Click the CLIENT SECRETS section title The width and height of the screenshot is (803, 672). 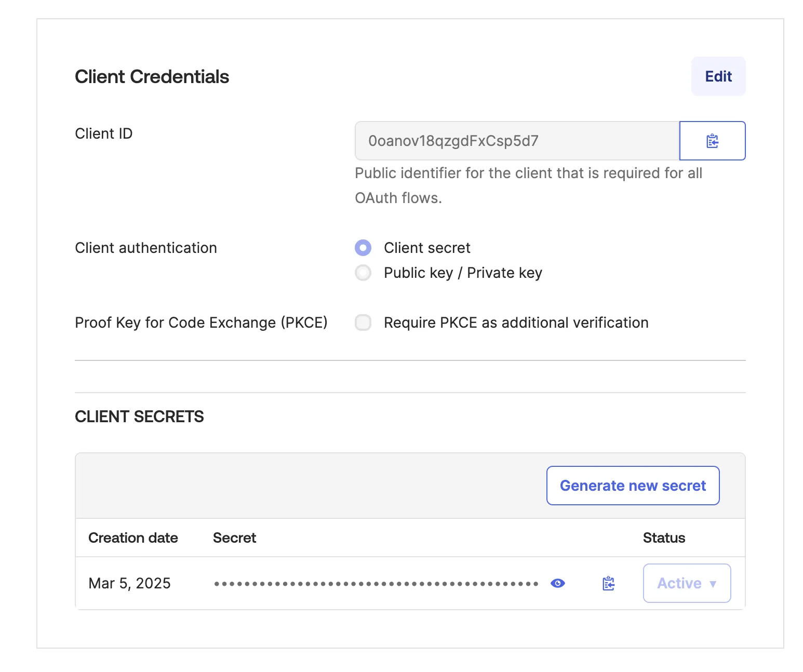tap(139, 416)
